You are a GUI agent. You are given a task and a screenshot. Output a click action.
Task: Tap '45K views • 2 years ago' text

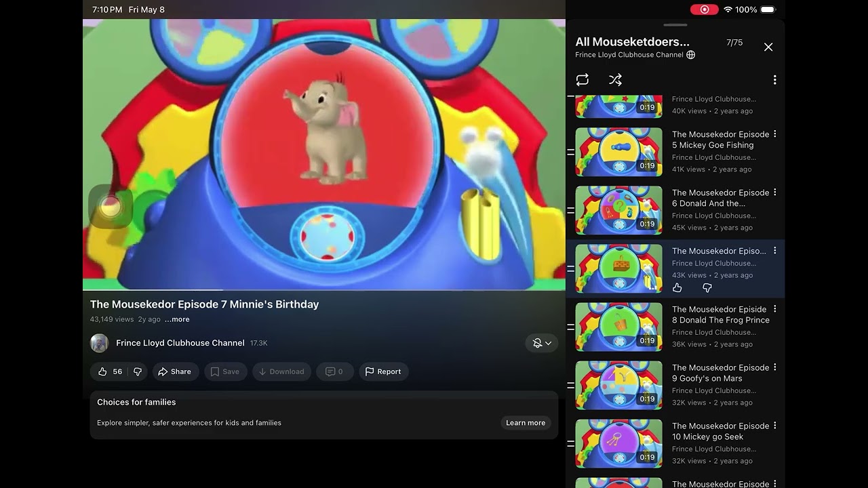pyautogui.click(x=711, y=228)
